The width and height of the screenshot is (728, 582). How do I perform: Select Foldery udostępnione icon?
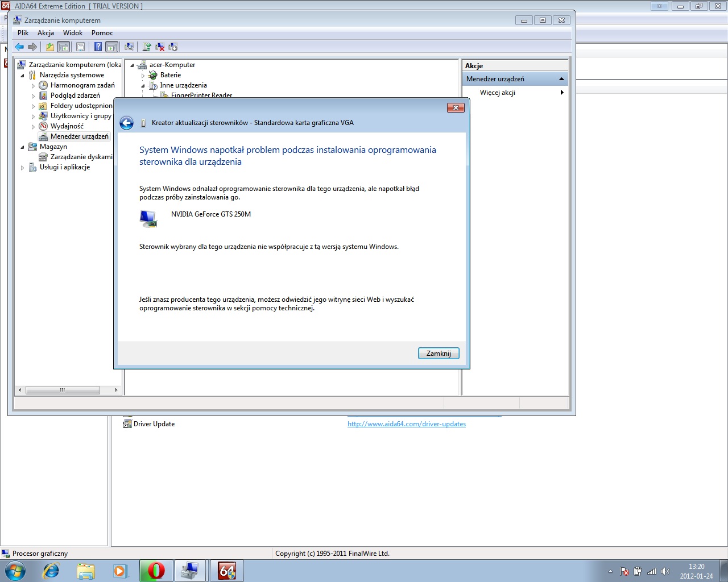point(43,106)
